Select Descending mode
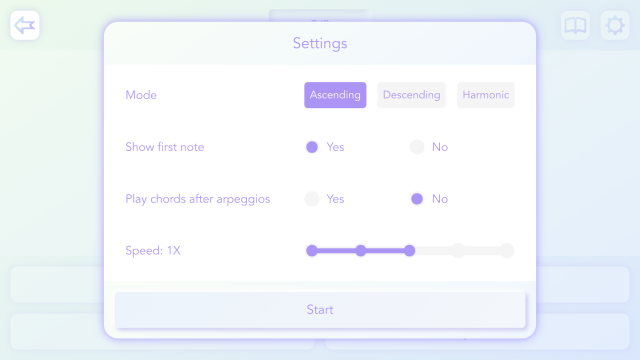This screenshot has height=360, width=640. click(411, 95)
